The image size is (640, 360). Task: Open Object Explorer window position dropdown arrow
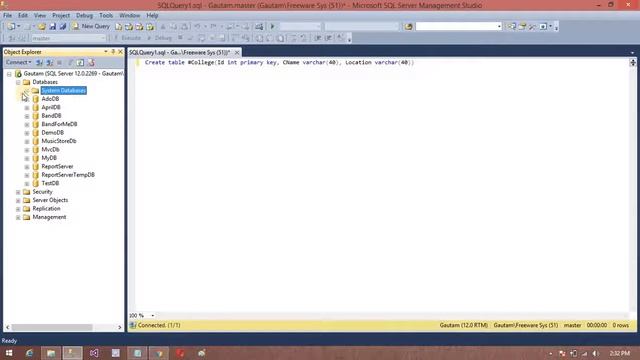point(106,52)
